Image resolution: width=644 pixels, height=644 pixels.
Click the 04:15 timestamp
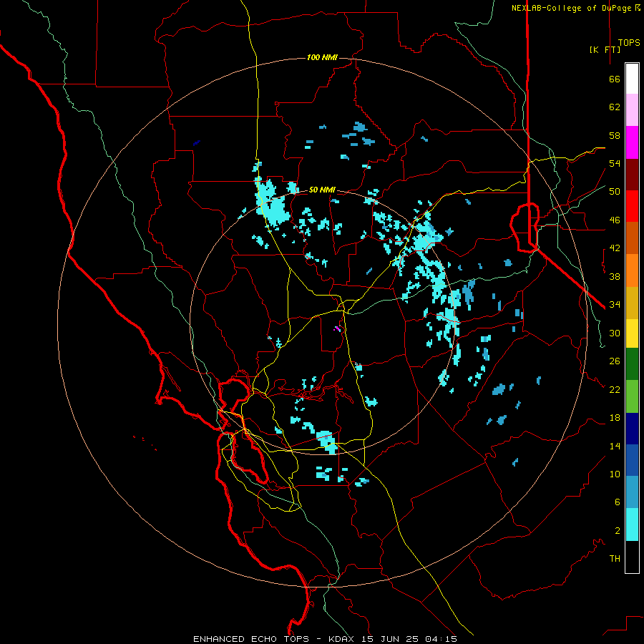click(x=441, y=639)
